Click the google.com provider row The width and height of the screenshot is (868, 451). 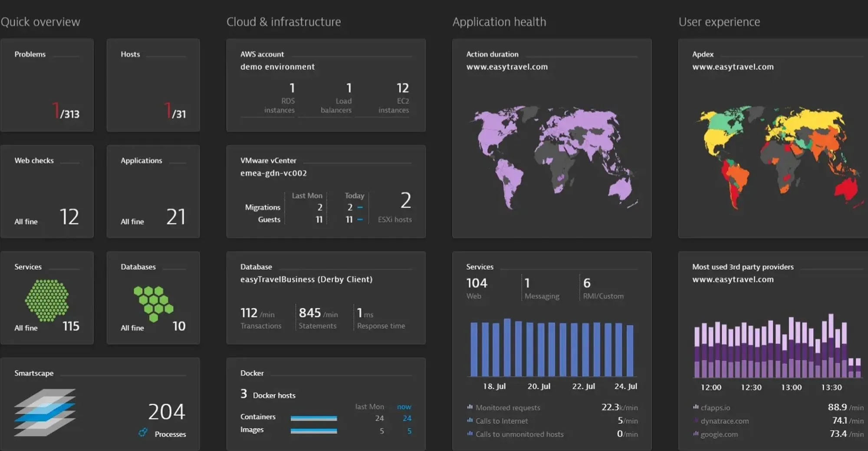coord(778,434)
